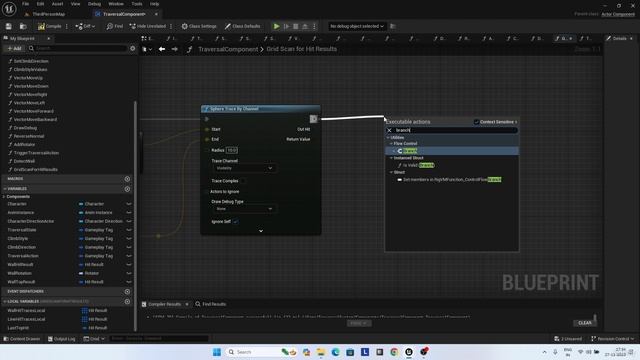Switch to the ThirdPersonMap tab
The image size is (640, 360).
click(x=49, y=14)
